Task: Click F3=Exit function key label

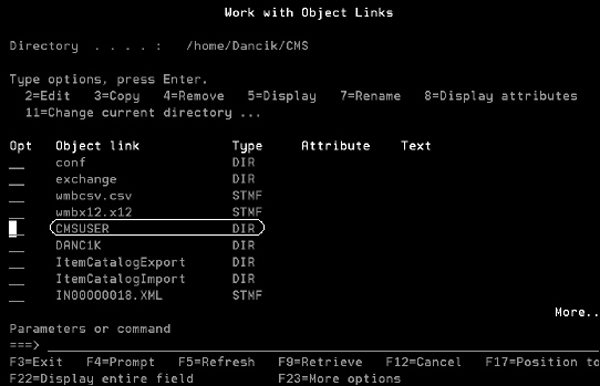Action: 36,362
